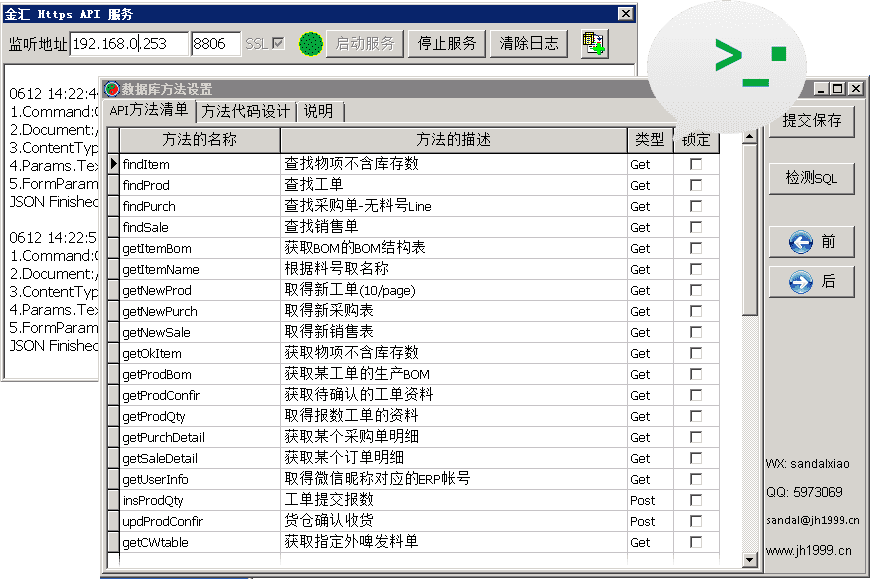Click the export log icon button

tap(594, 44)
